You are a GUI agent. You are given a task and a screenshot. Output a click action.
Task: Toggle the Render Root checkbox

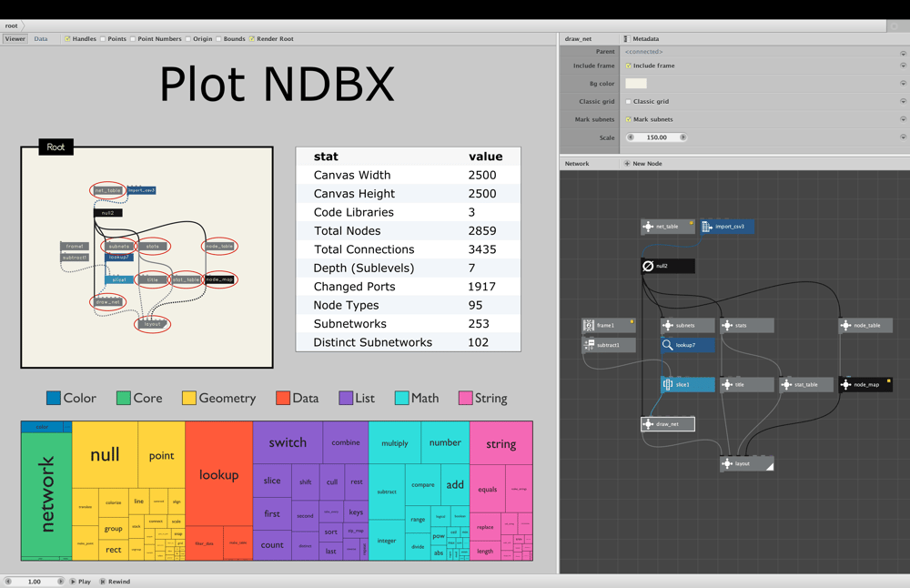pos(252,39)
